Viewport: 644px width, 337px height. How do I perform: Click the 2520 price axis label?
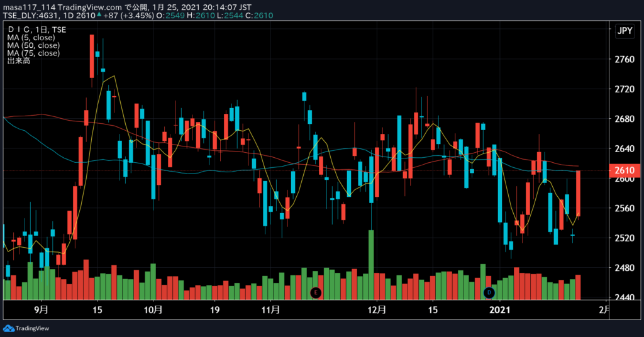point(625,238)
